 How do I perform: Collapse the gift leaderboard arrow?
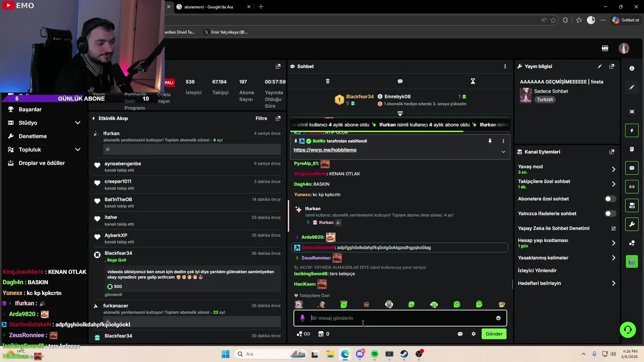pyautogui.click(x=400, y=113)
